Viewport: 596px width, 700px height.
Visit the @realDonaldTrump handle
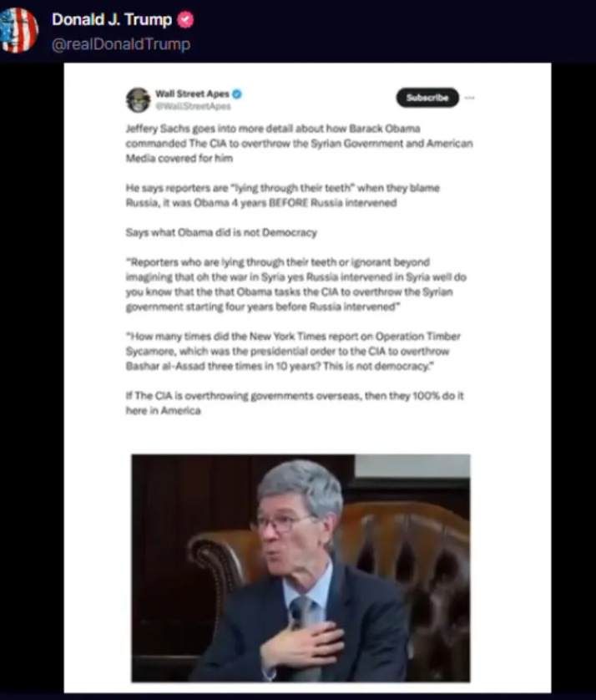tap(121, 44)
